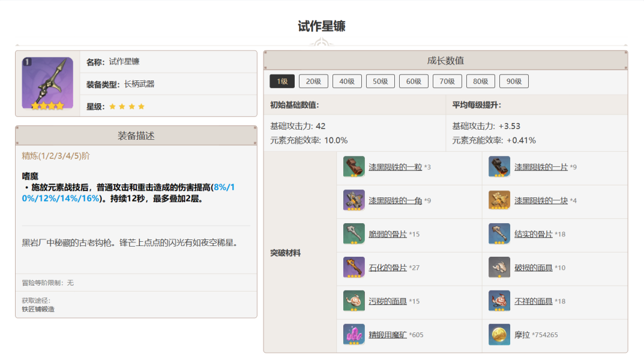Screen dimensions: 644x360
Task: Switch to the 20级 level tab
Action: coord(314,82)
